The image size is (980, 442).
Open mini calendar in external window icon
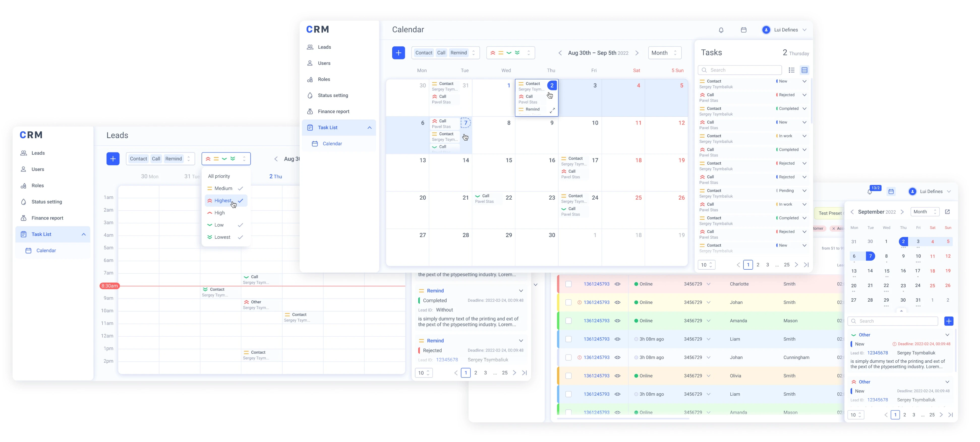click(947, 212)
